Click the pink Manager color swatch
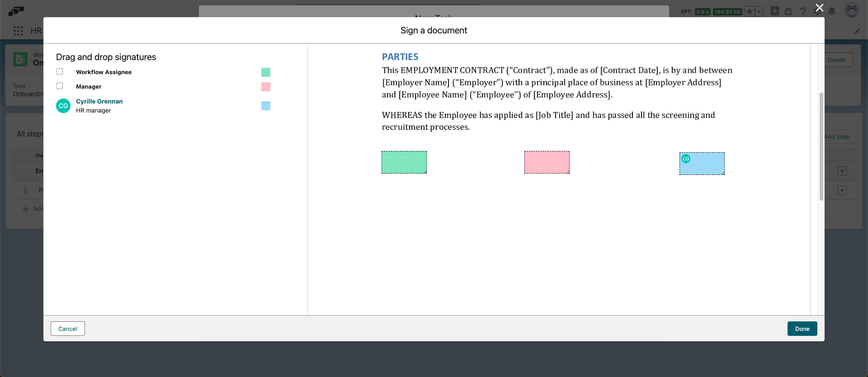 click(x=266, y=87)
